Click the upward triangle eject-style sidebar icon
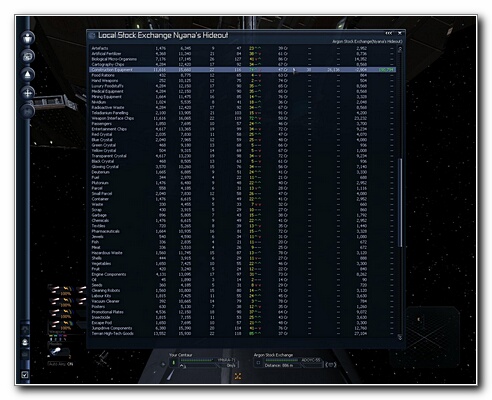 (28, 75)
